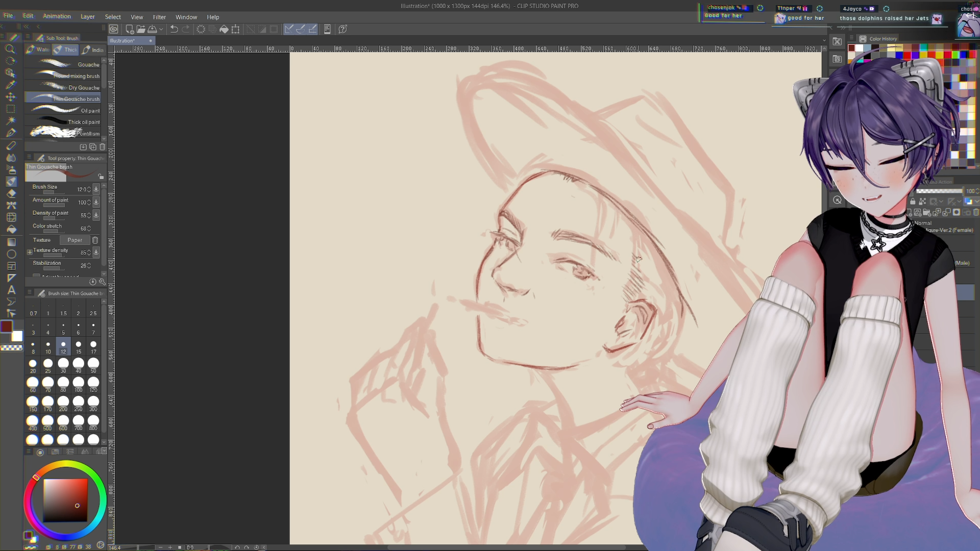The image size is (980, 551).
Task: Select the Fill bucket tool
Action: [11, 230]
